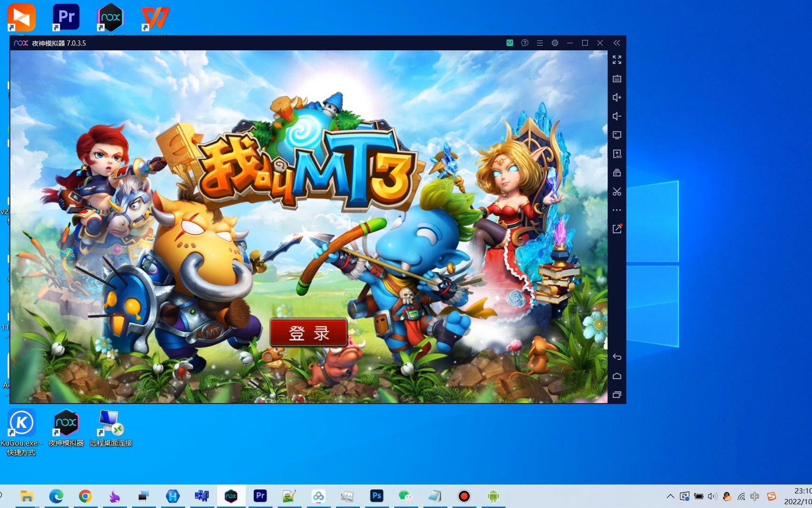The height and width of the screenshot is (508, 812).
Task: Select the Premiere Pro desktop shortcut
Action: point(66,18)
